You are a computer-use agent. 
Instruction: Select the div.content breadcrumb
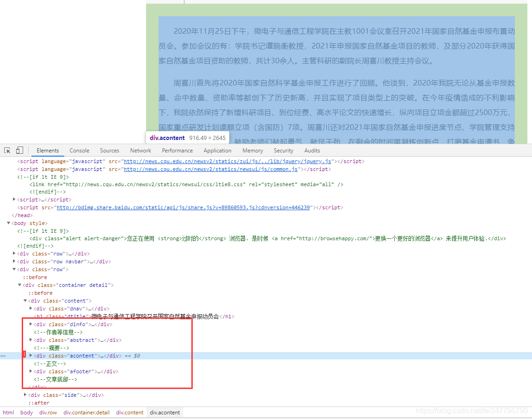pyautogui.click(x=129, y=413)
